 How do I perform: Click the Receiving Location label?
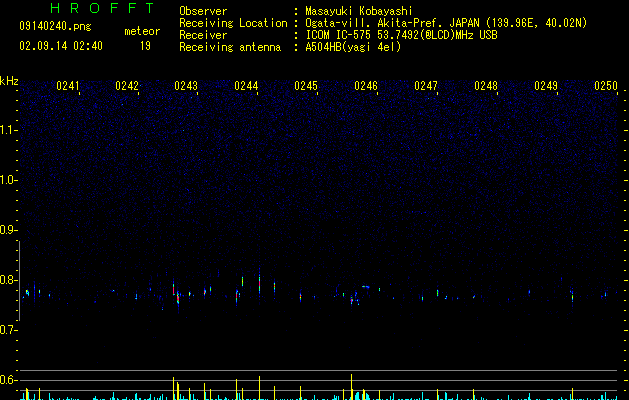pos(233,23)
